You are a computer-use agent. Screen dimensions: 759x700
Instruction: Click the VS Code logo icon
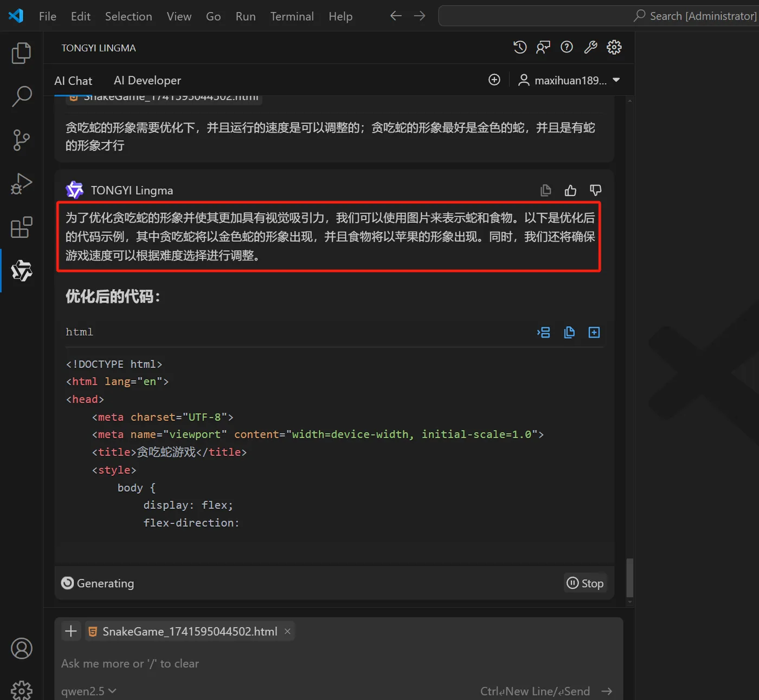click(16, 16)
